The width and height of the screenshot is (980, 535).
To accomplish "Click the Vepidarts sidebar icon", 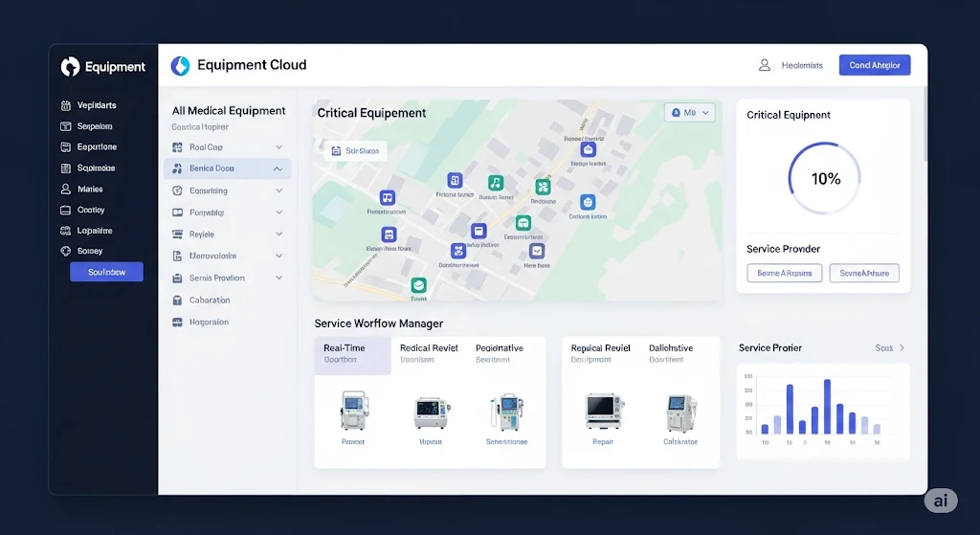I will [66, 105].
